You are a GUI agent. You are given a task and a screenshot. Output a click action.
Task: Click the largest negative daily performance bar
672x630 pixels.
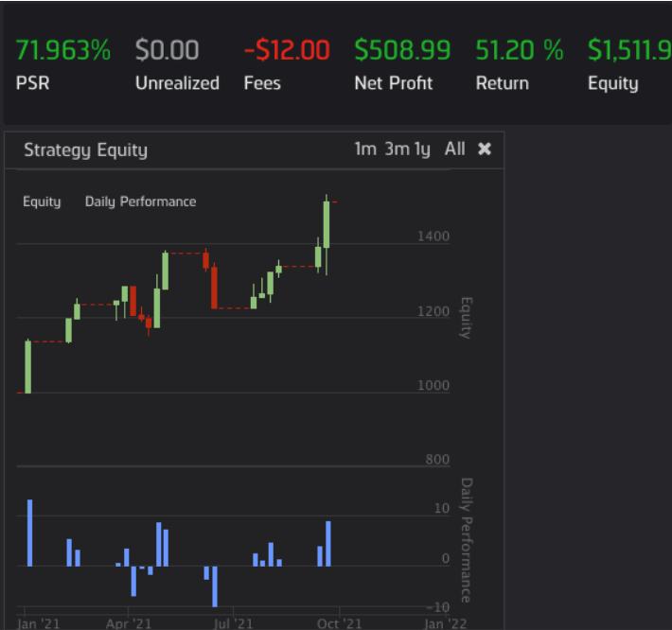(215, 586)
